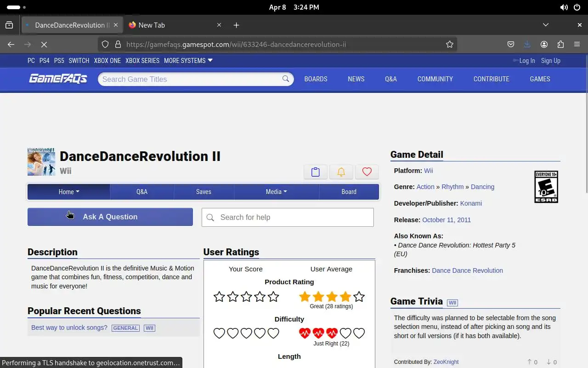Click the DanceDanceRevolution II box art thumbnail
This screenshot has width=588, height=368.
point(41,162)
